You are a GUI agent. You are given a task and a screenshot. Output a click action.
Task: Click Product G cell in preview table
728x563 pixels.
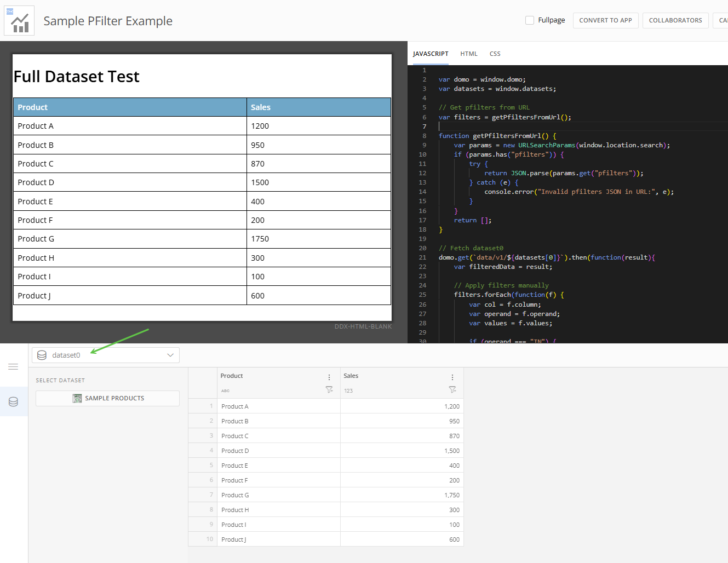(130, 239)
